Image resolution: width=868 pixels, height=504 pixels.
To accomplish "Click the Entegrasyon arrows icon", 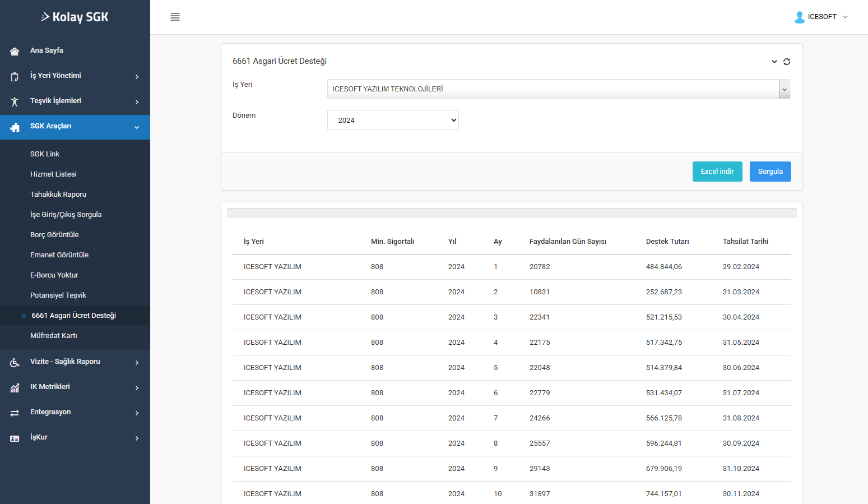I will 15,413.
